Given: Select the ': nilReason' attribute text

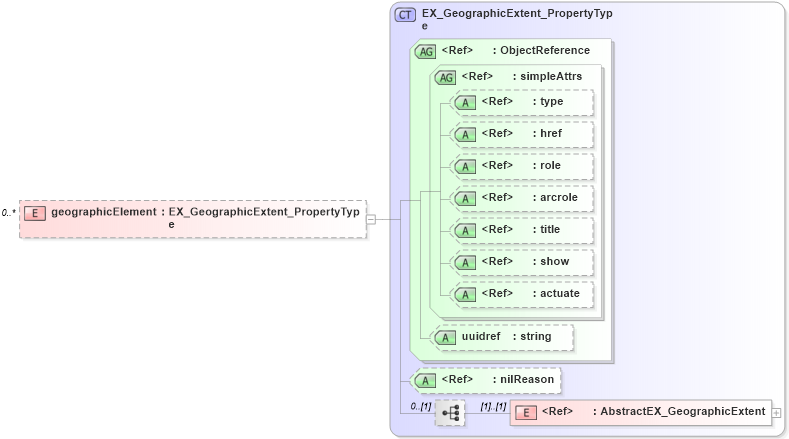Looking at the screenshot, I should [523, 379].
